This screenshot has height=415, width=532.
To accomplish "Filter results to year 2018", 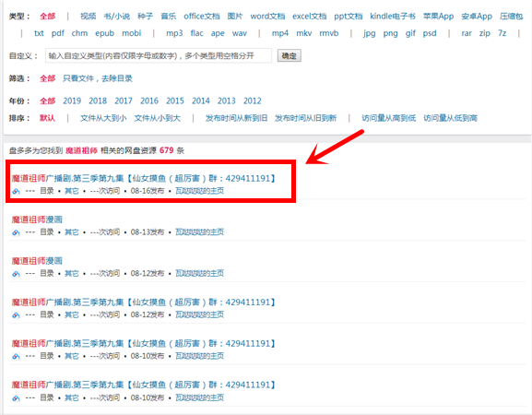I will [x=98, y=101].
